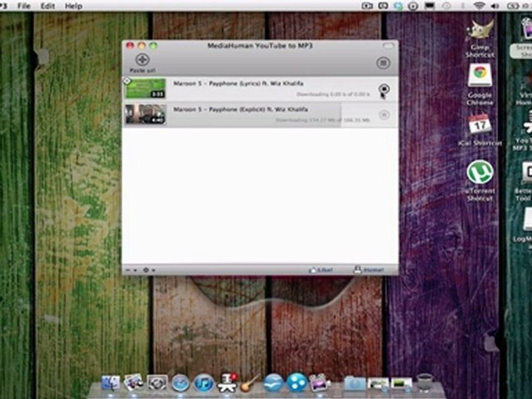The height and width of the screenshot is (399, 532).
Task: Open the blue three-dot sphere app in the dock
Action: coord(297,382)
